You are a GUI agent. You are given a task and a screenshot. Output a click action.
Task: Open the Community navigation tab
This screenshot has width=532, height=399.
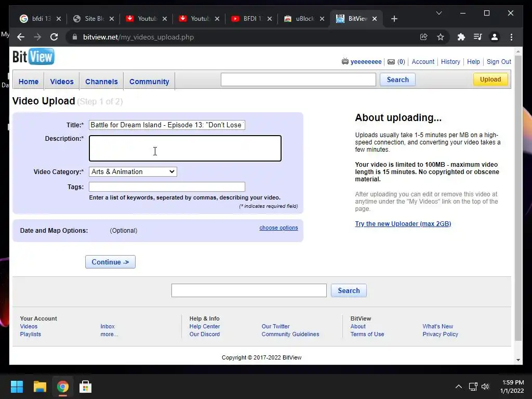click(149, 82)
